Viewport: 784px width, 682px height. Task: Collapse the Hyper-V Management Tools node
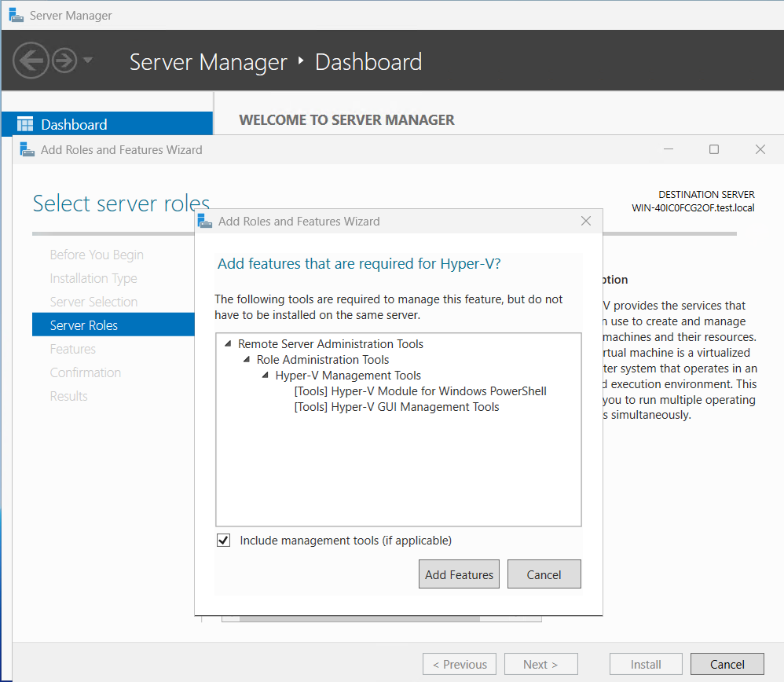[x=265, y=376]
